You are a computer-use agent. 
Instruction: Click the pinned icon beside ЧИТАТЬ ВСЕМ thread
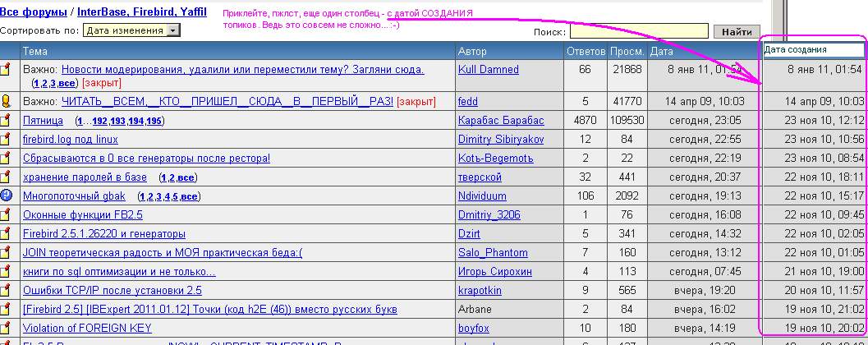(x=6, y=101)
